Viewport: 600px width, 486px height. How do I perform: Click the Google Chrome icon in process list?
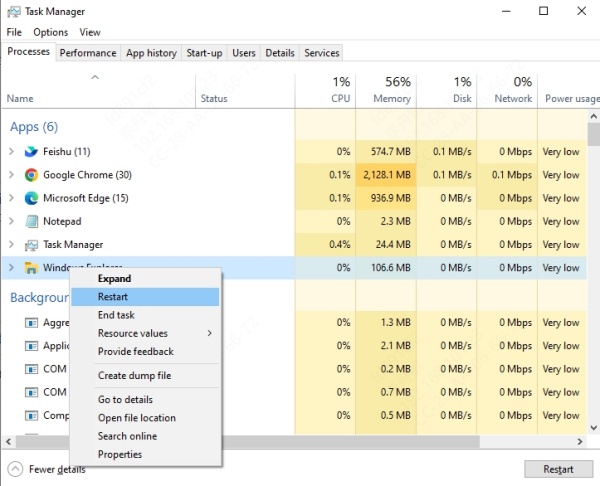(31, 175)
